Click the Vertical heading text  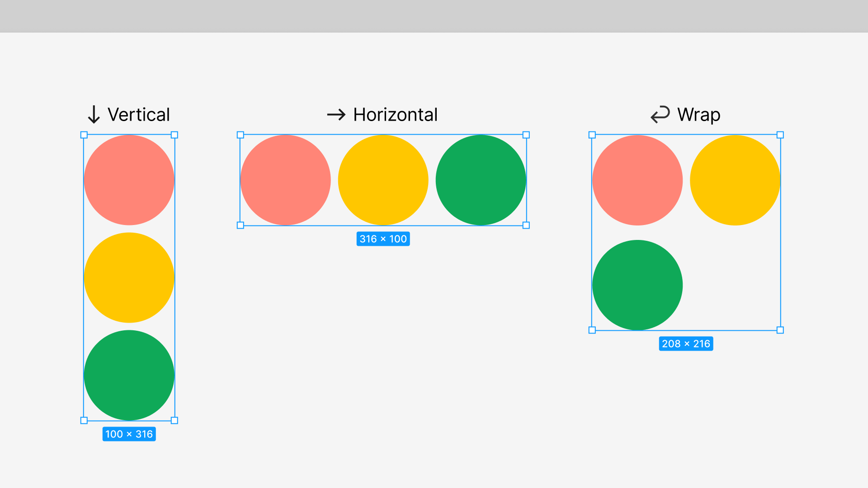pyautogui.click(x=138, y=115)
